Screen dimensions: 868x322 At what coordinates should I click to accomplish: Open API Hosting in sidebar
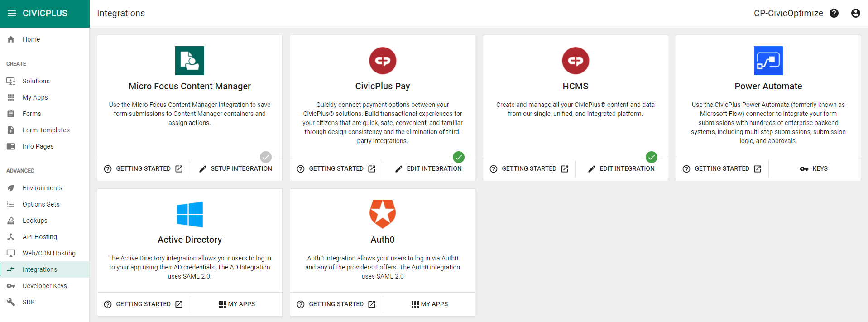[x=45, y=237]
